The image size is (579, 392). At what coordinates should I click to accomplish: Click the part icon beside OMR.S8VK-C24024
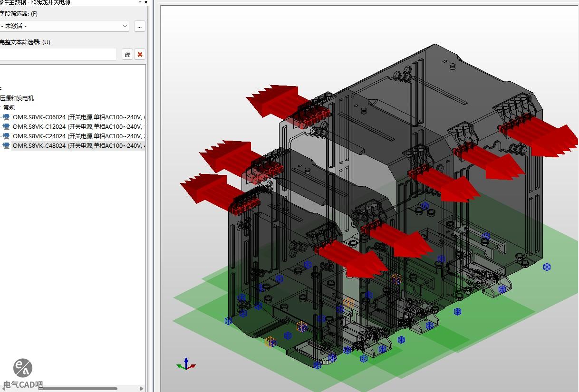pyautogui.click(x=6, y=136)
